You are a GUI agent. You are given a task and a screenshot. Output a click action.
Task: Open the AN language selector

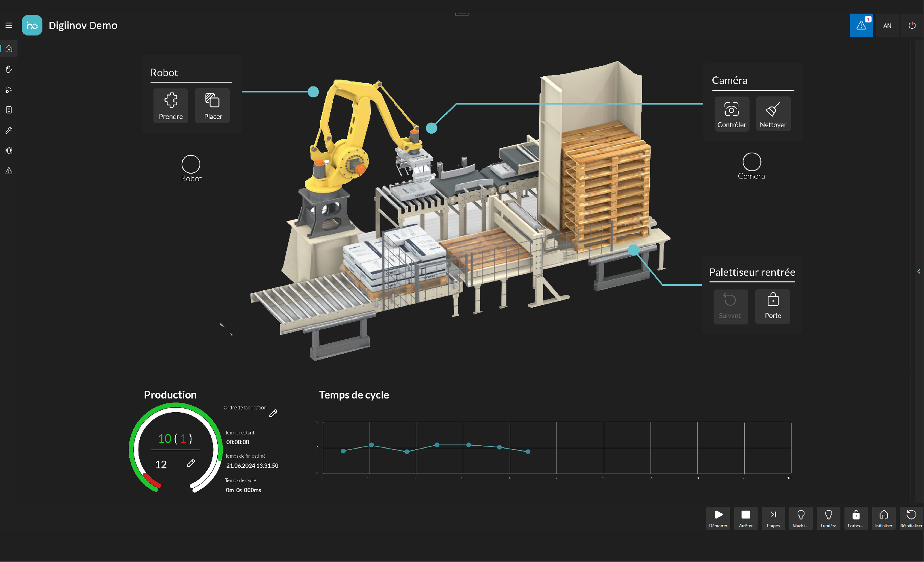887,25
